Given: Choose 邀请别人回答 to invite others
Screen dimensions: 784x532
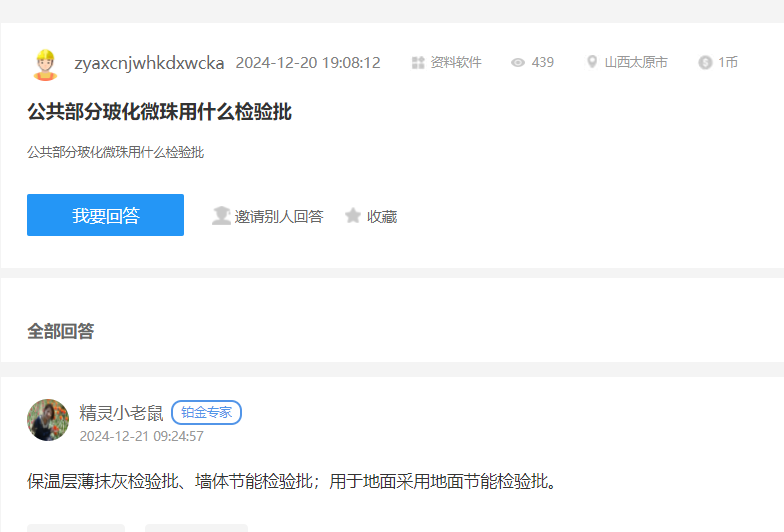Looking at the screenshot, I should click(279, 216).
